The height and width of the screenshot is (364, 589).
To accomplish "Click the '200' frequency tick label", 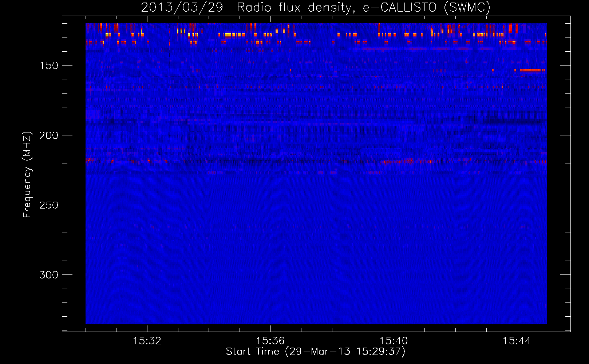I will click(x=49, y=135).
